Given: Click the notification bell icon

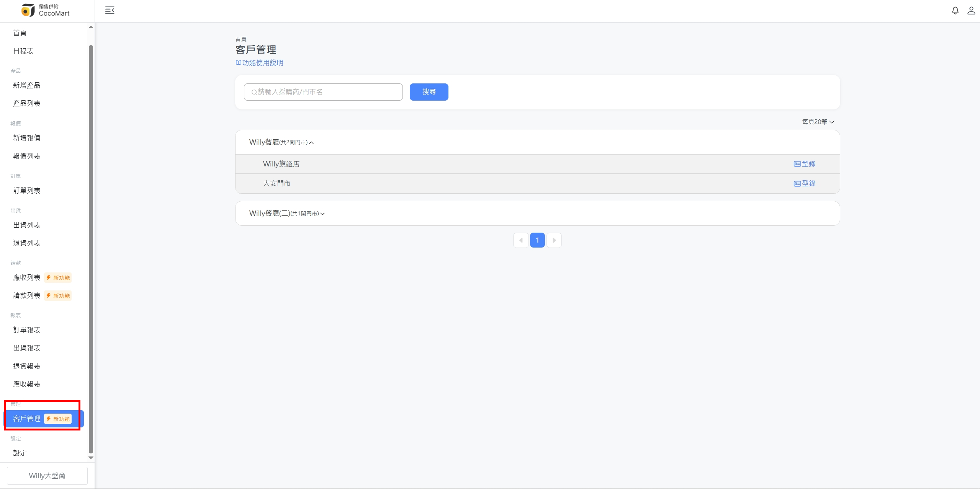Looking at the screenshot, I should (955, 11).
